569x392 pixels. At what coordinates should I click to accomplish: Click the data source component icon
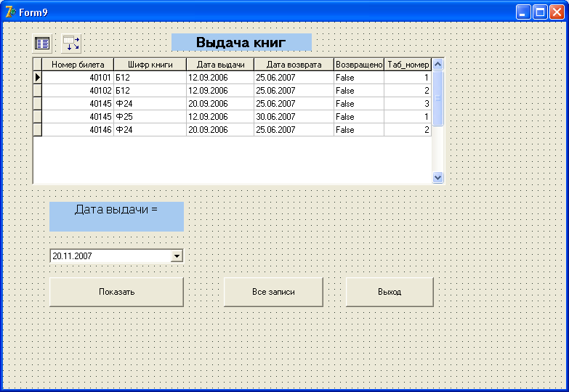pyautogui.click(x=71, y=43)
